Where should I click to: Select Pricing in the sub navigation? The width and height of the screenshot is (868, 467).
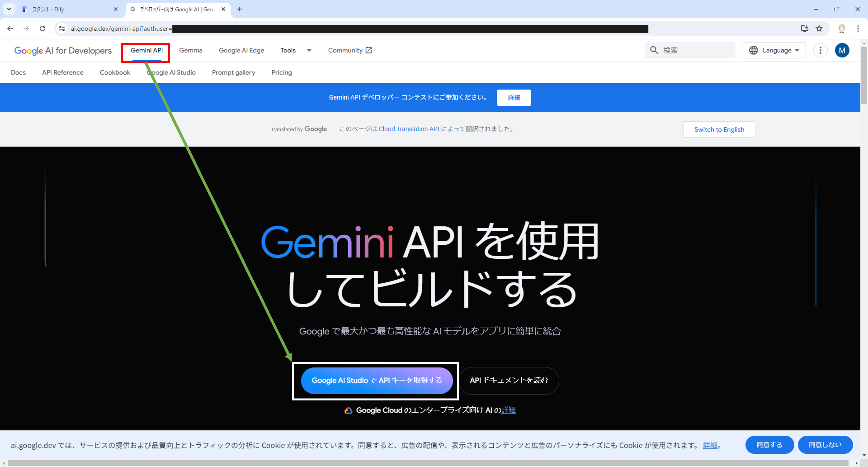281,72
